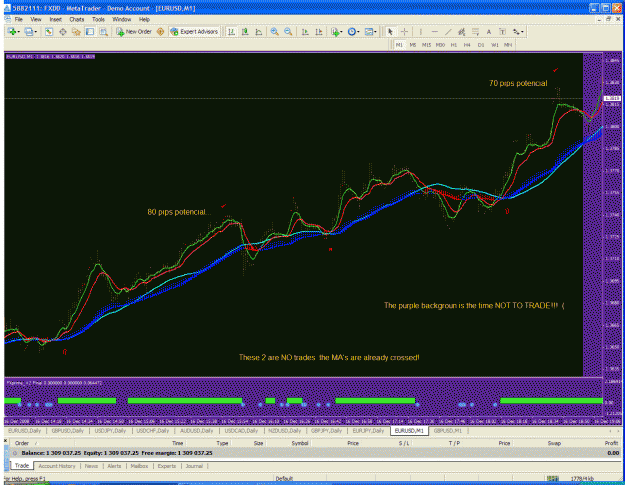Open the Tools menu
625x485 pixels.
[98, 19]
